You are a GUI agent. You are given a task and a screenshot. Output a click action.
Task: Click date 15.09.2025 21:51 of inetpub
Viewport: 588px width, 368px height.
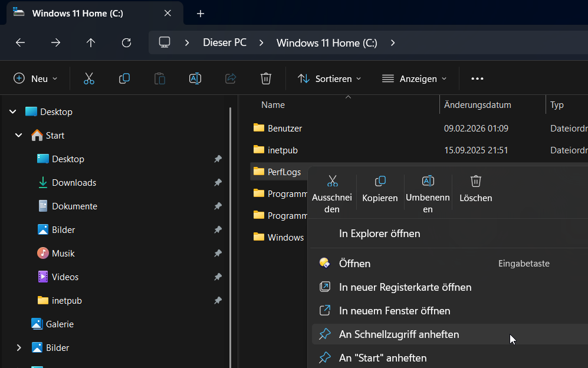pos(476,150)
